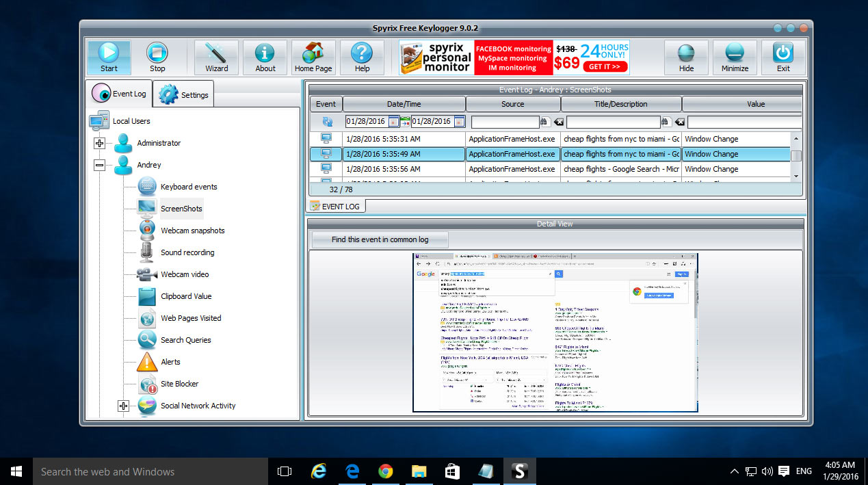The width and height of the screenshot is (868, 485).
Task: Exit the application via the Exit button
Action: click(783, 57)
